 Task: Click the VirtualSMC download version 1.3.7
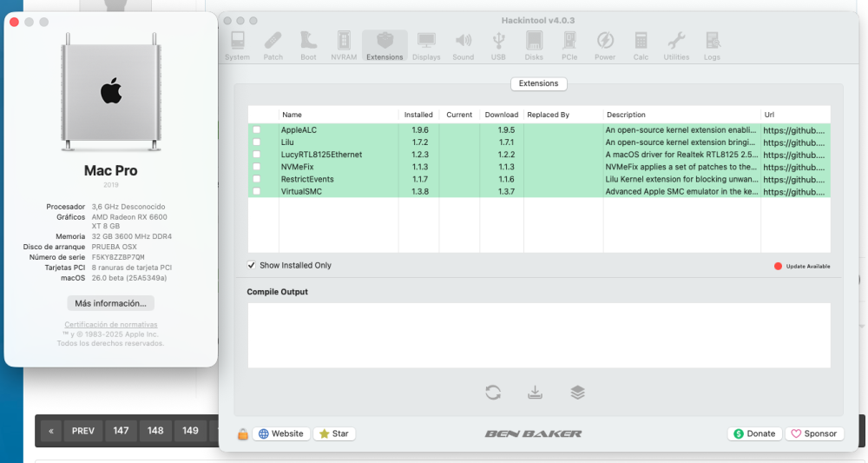tap(506, 192)
